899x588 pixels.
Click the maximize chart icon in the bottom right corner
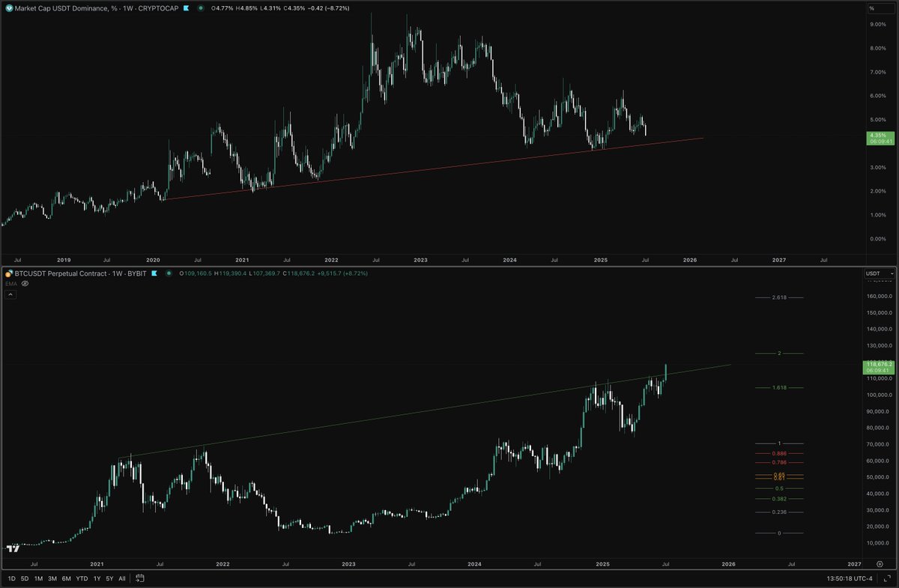click(888, 578)
